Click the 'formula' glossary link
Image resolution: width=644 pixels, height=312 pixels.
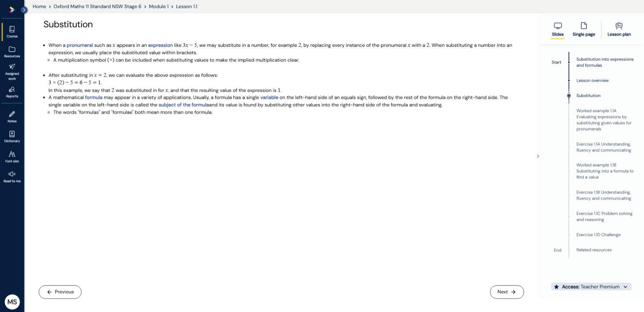pos(94,98)
